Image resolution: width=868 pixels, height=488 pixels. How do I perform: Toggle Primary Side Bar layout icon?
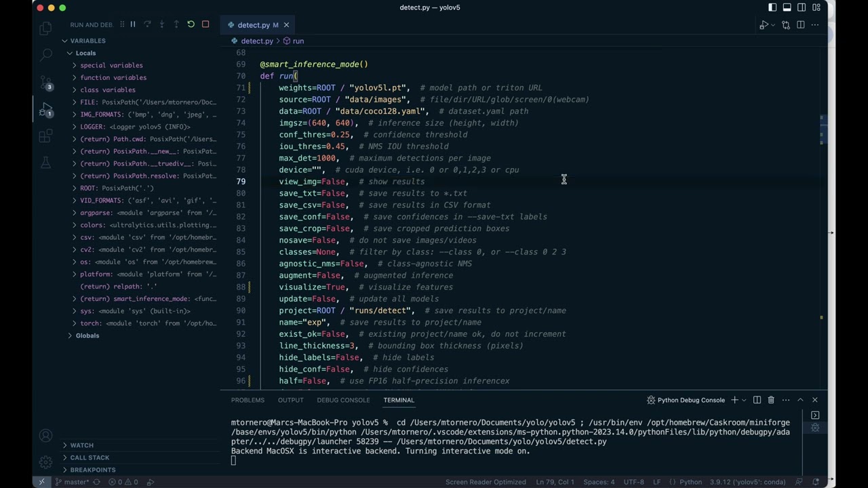(772, 7)
